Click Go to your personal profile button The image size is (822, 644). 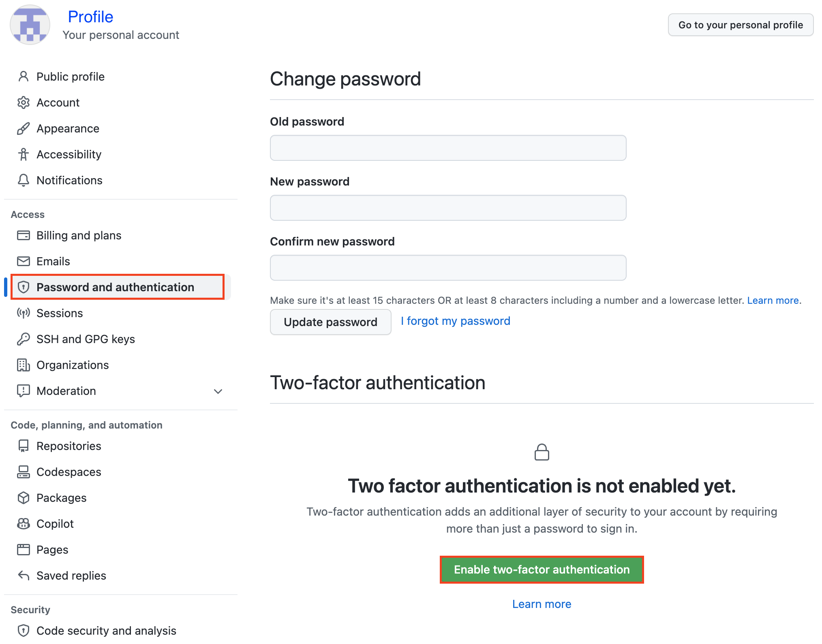pos(741,25)
